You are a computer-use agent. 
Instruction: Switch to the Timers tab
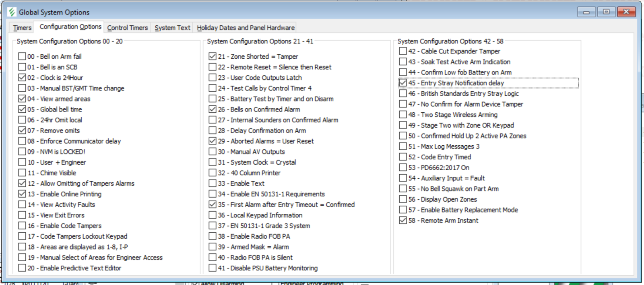pyautogui.click(x=22, y=28)
